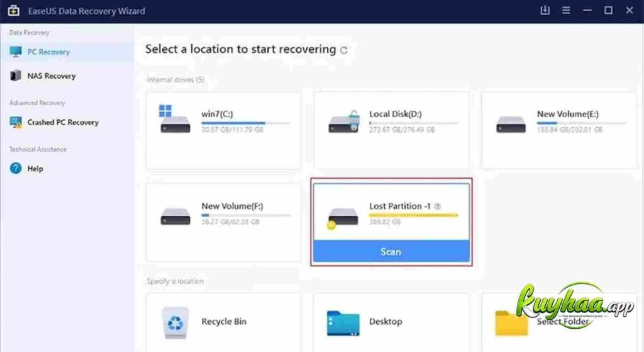Select the Desktop folder icon

coord(343,323)
